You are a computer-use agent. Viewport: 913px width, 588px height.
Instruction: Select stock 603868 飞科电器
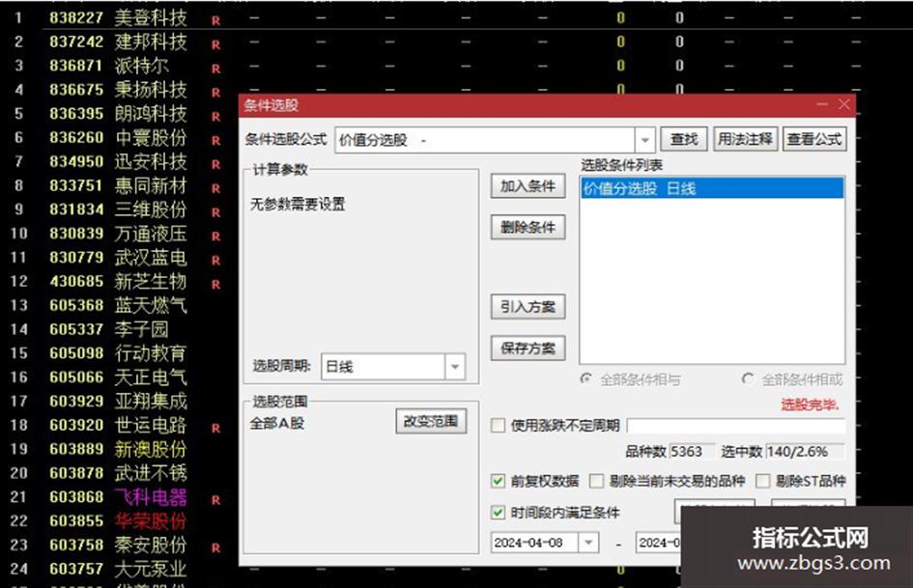click(118, 497)
